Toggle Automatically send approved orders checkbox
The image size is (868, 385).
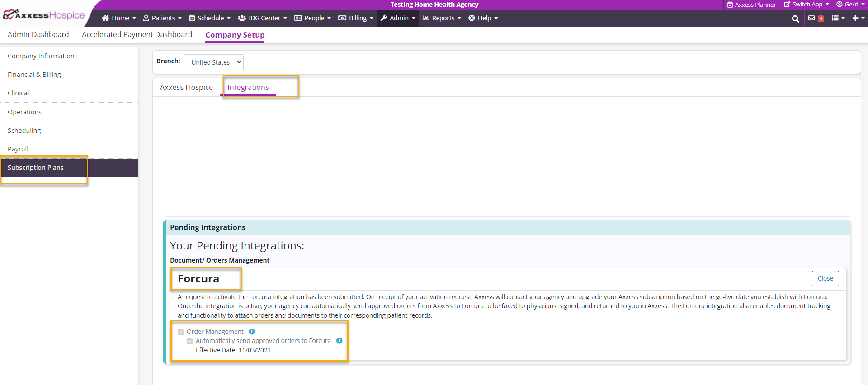click(190, 341)
